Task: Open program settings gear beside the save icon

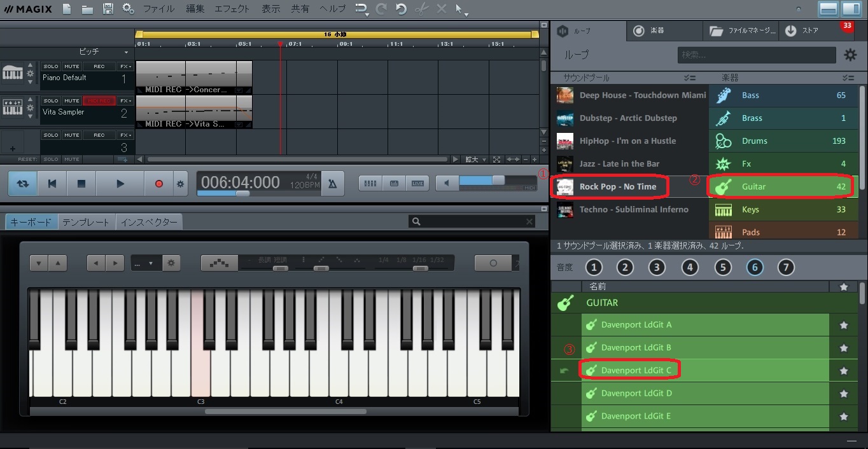Action: click(128, 9)
